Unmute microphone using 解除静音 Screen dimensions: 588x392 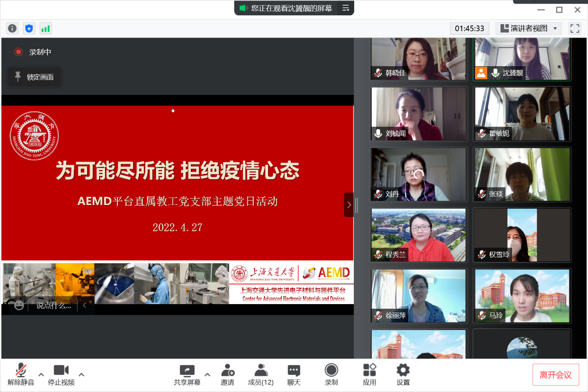coord(21,374)
